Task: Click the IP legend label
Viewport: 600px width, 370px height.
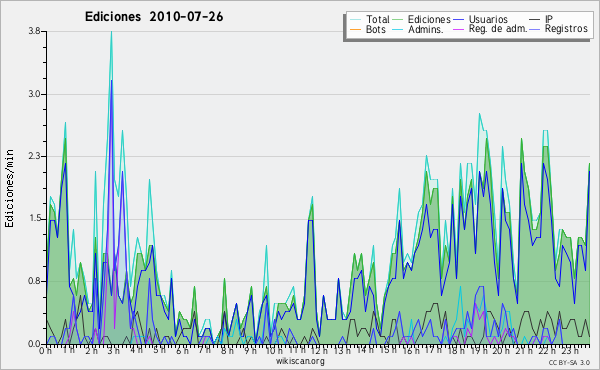Action: click(549, 20)
